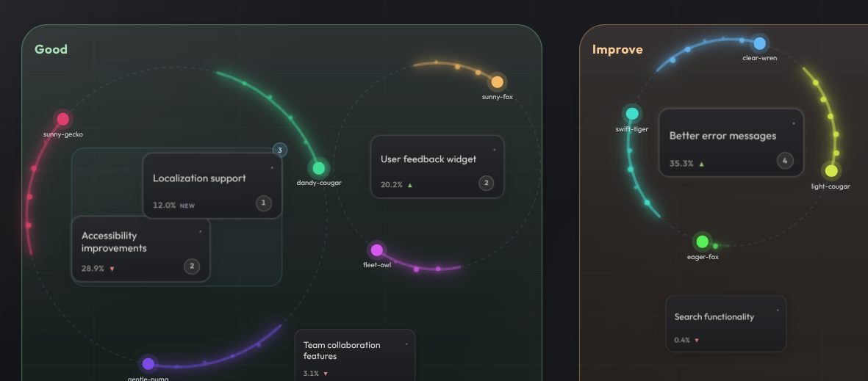Image resolution: width=868 pixels, height=381 pixels.
Task: Open the User feedback widget card
Action: click(x=437, y=167)
